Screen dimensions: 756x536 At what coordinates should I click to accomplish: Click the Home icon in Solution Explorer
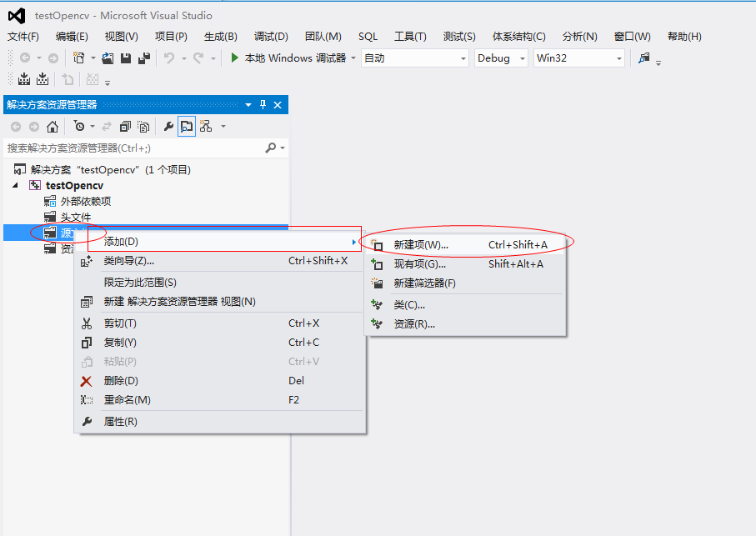coord(52,127)
